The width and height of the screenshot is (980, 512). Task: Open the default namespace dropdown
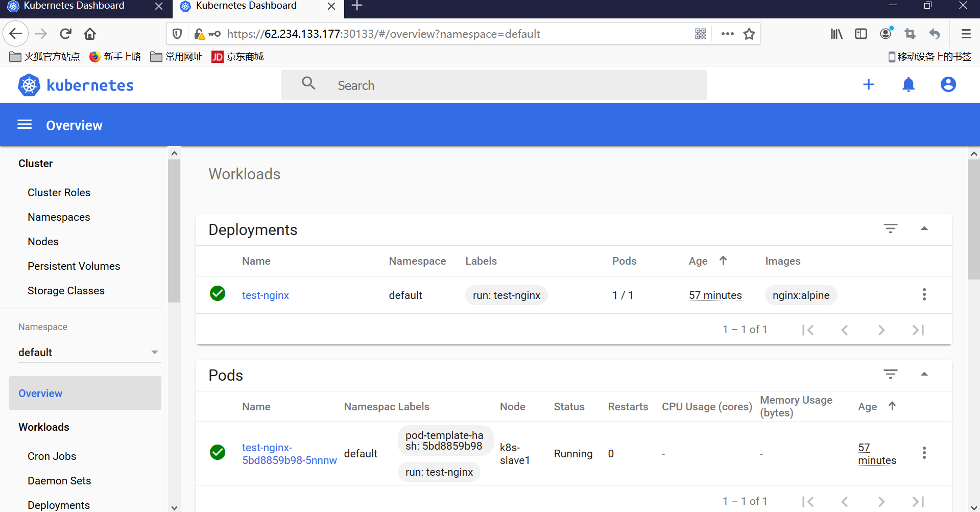[89, 352]
